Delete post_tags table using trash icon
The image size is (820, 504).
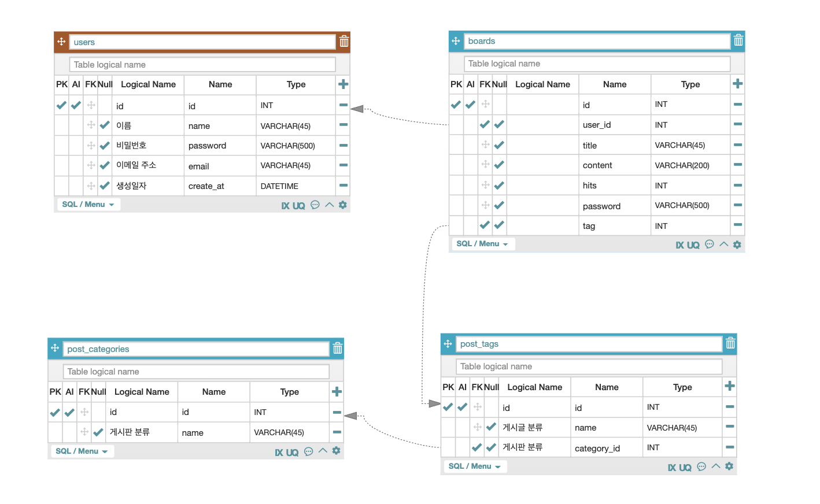[730, 343]
